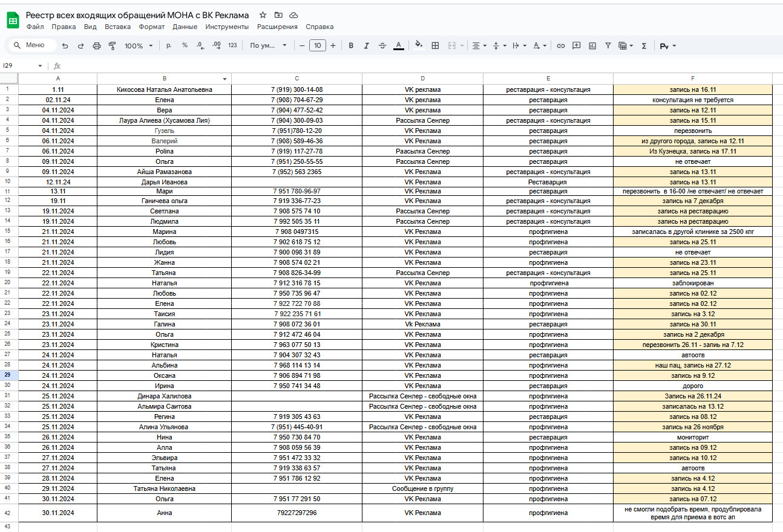Open the borders tool
The width and height of the screenshot is (783, 532).
[x=435, y=45]
